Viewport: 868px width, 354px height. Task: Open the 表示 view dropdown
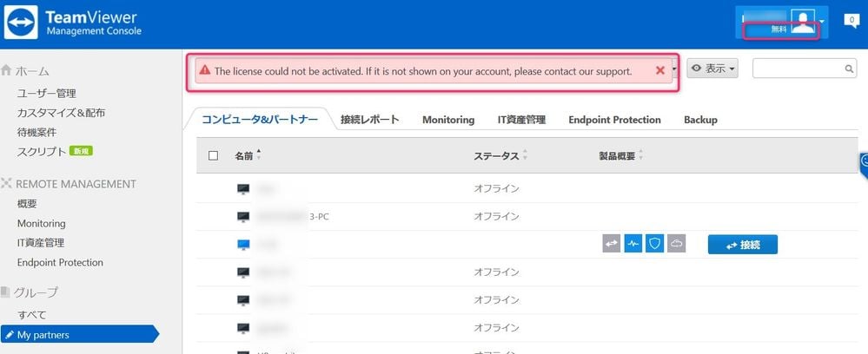pyautogui.click(x=712, y=69)
